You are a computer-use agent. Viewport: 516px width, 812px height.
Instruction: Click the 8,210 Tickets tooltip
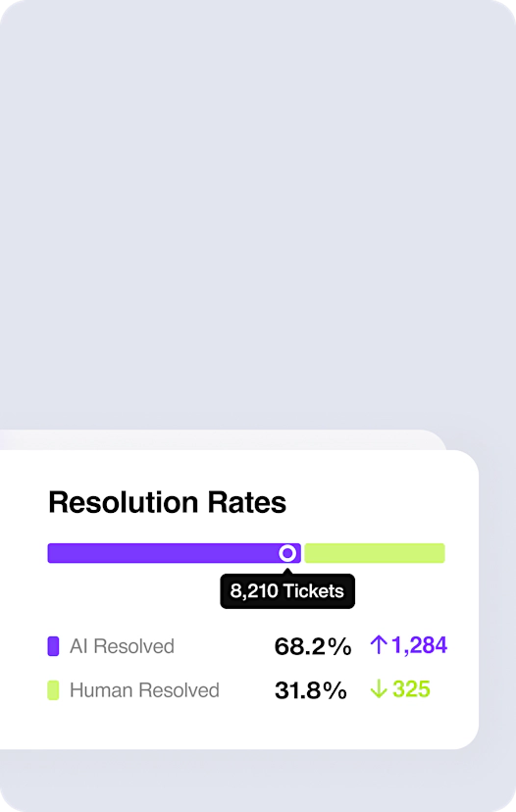tap(287, 591)
